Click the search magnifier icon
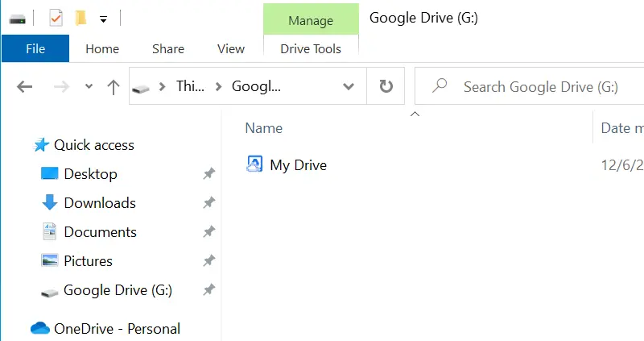Viewport: 644px width, 341px height. (x=440, y=85)
